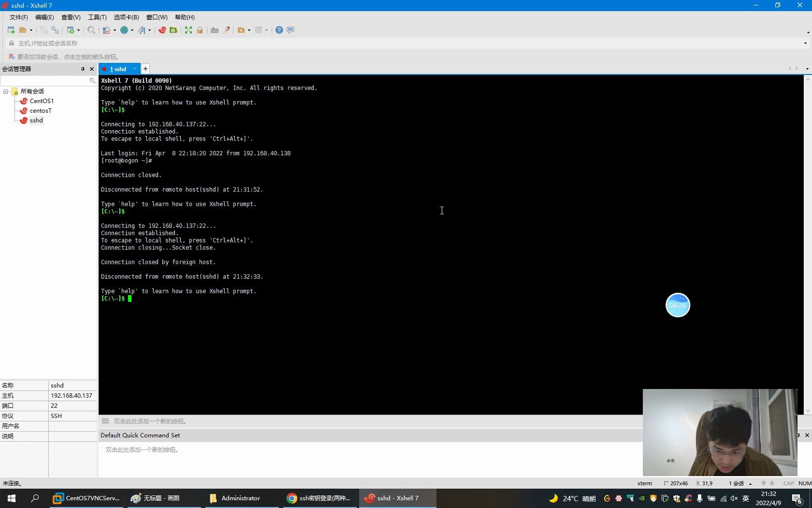812x508 pixels.
Task: Open the 编辑(E) menu
Action: (x=44, y=17)
